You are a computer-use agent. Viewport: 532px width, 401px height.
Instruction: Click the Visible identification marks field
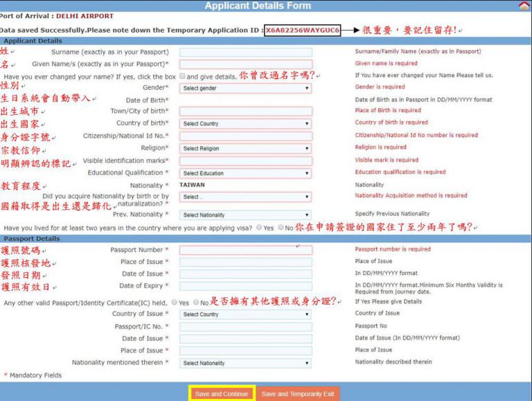pyautogui.click(x=245, y=161)
